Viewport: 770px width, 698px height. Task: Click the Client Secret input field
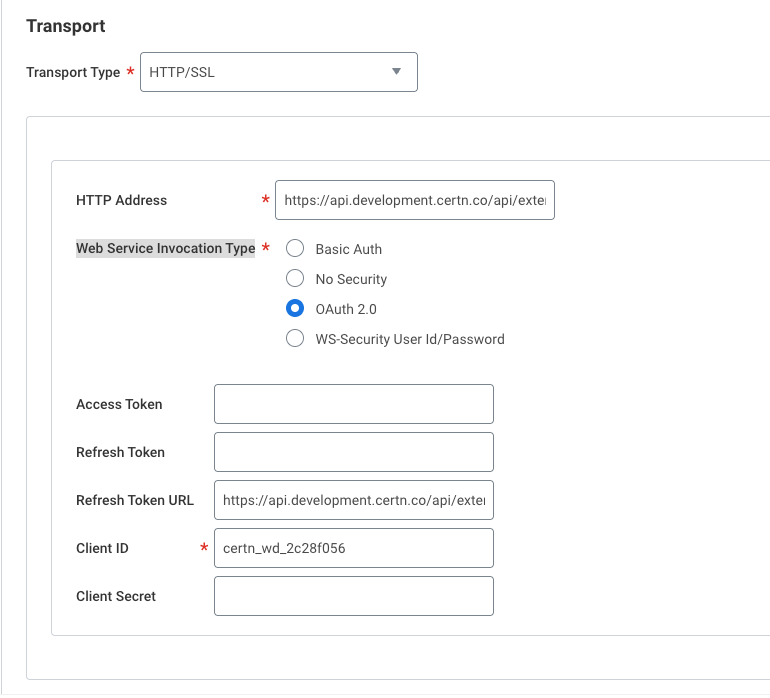coord(354,596)
